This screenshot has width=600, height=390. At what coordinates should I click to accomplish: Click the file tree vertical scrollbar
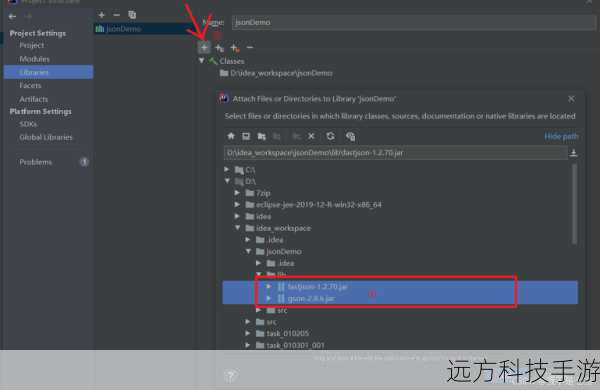[x=574, y=204]
